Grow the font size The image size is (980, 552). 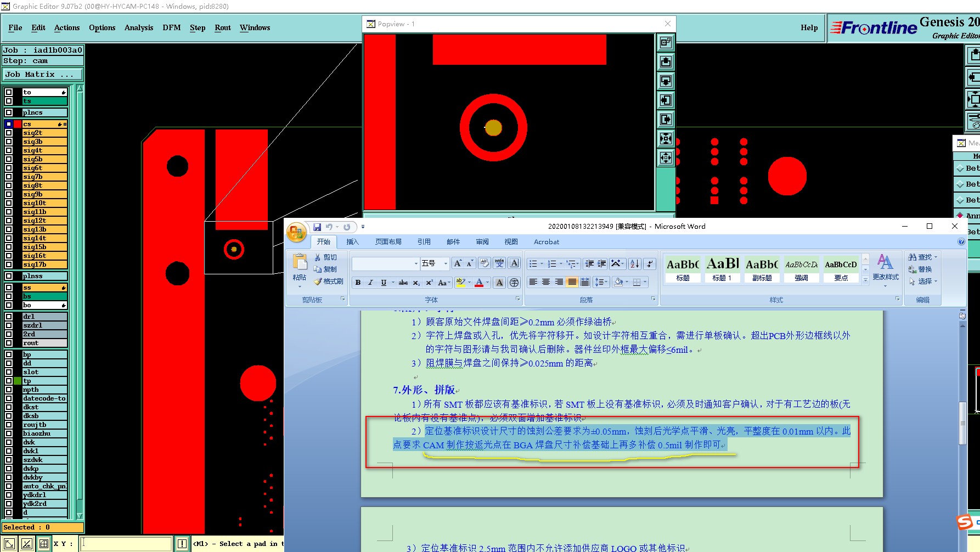click(458, 263)
